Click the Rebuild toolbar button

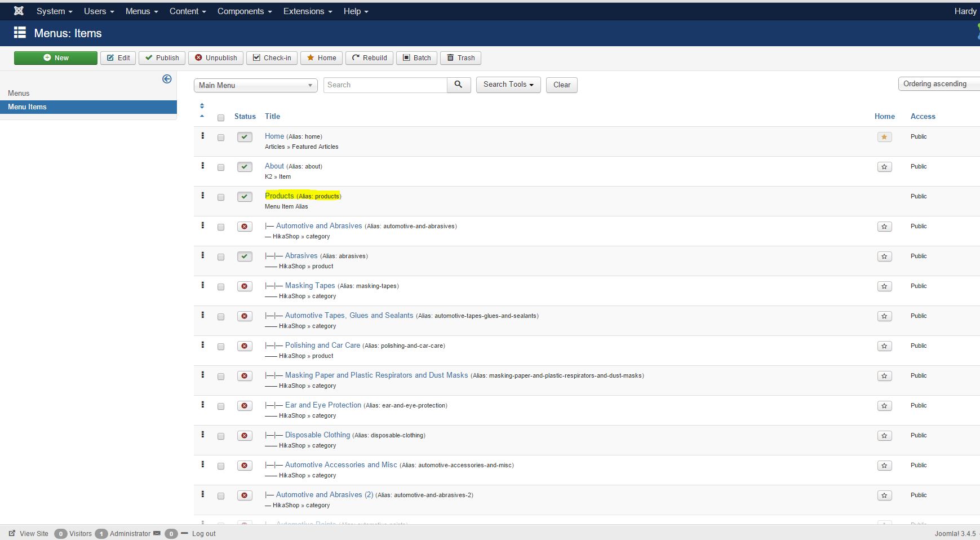(x=370, y=57)
